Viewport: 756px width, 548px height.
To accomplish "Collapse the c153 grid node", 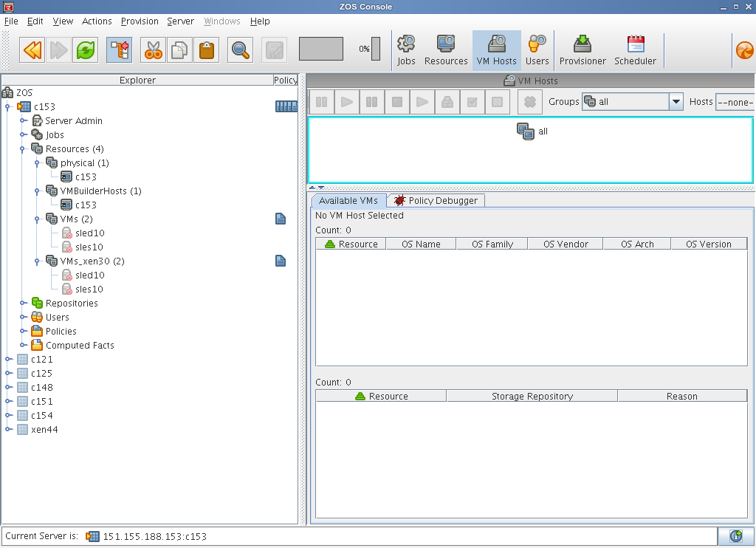I will click(x=7, y=107).
